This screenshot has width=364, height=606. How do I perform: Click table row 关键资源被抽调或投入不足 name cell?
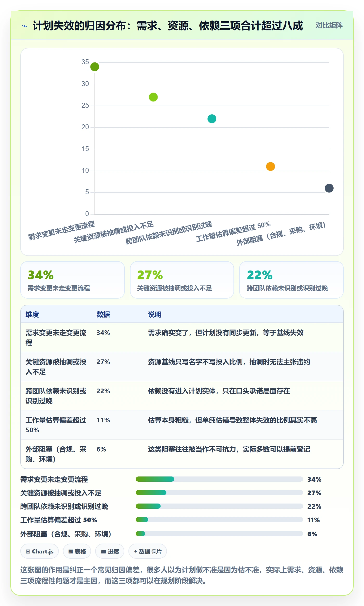click(56, 367)
